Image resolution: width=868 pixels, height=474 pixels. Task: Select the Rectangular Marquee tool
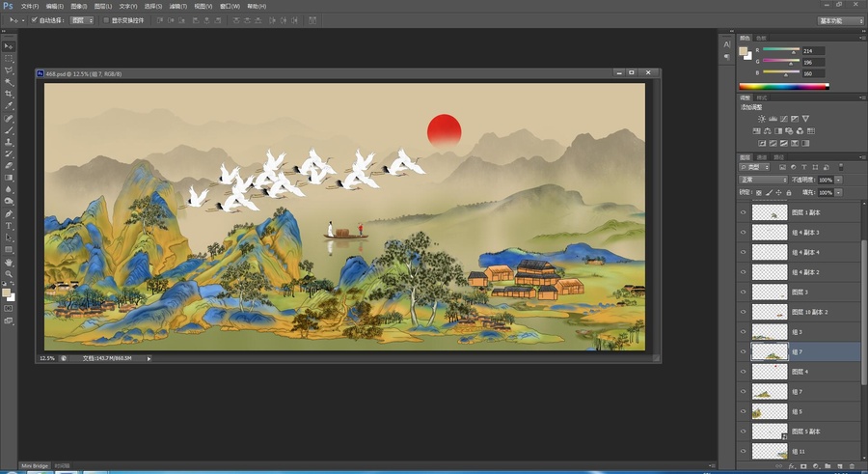click(9, 58)
